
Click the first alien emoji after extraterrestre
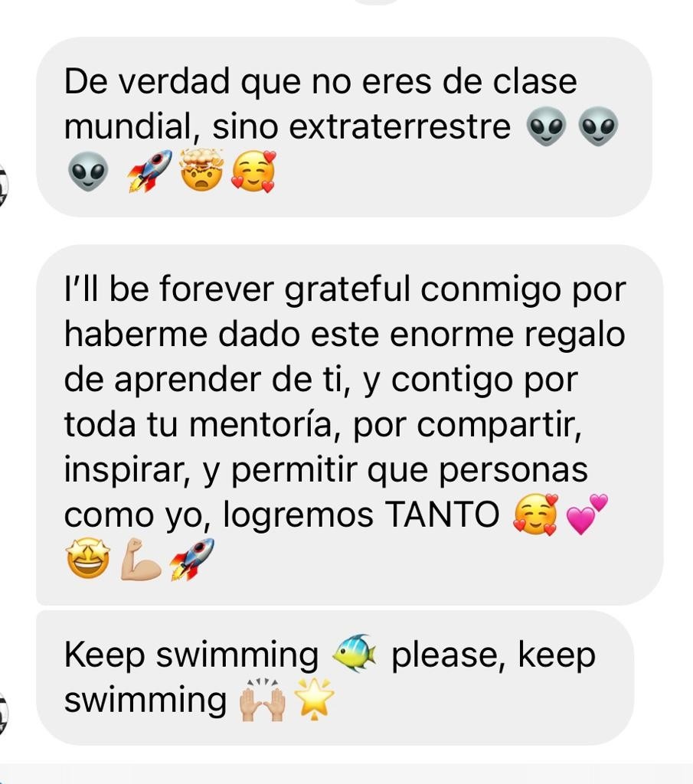click(547, 126)
